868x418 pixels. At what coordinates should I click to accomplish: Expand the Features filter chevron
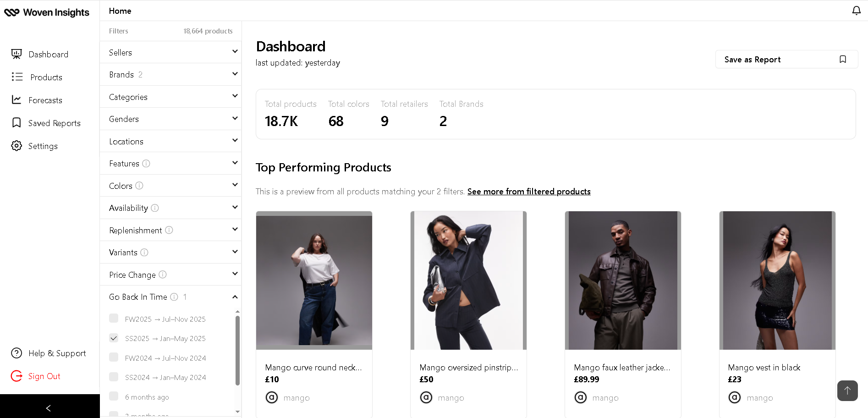click(235, 163)
